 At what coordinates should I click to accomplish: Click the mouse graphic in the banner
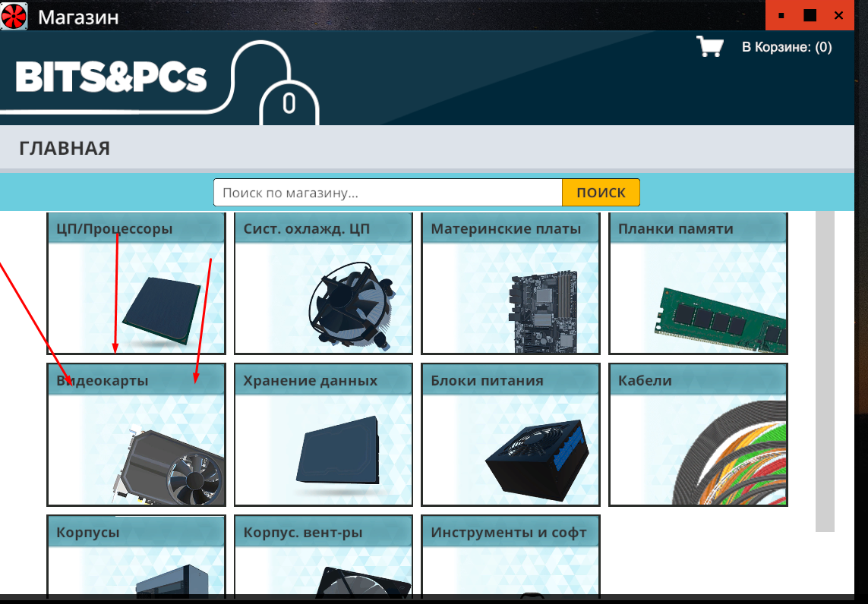tap(289, 103)
